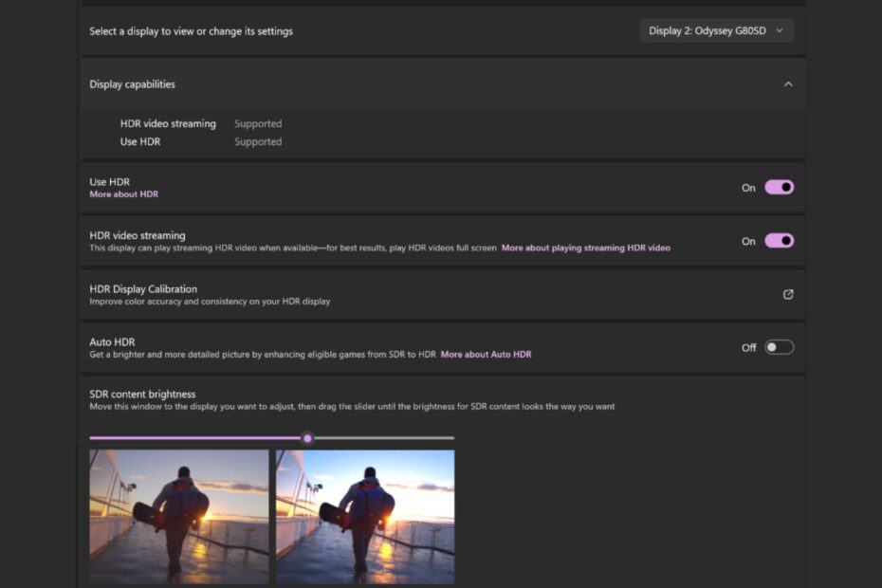Image resolution: width=882 pixels, height=588 pixels.
Task: Click the SDR brightness slider thumb
Action: point(307,437)
